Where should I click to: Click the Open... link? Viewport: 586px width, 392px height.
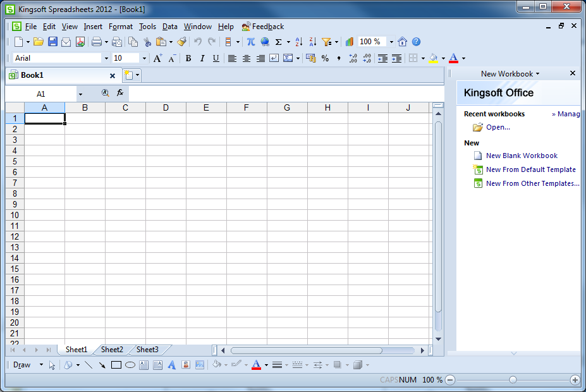[x=497, y=127]
